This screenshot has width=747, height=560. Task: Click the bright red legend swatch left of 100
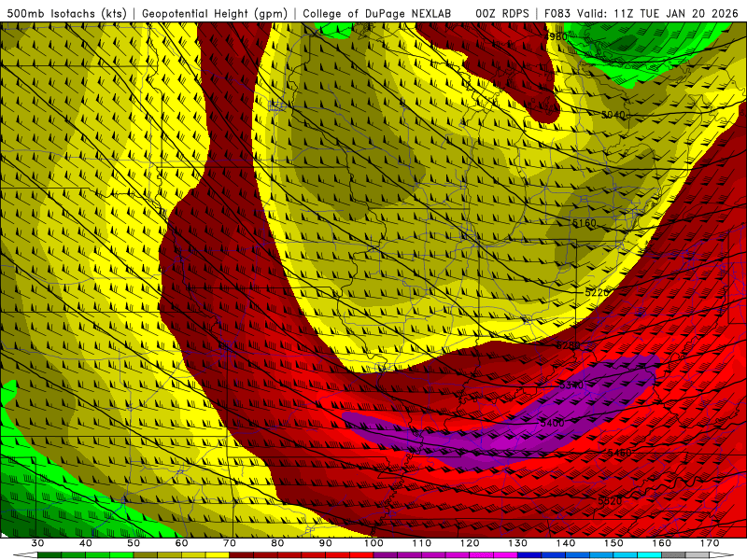(361, 555)
